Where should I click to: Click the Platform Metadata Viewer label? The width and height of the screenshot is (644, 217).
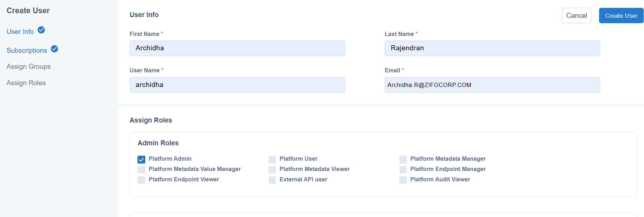pyautogui.click(x=315, y=169)
